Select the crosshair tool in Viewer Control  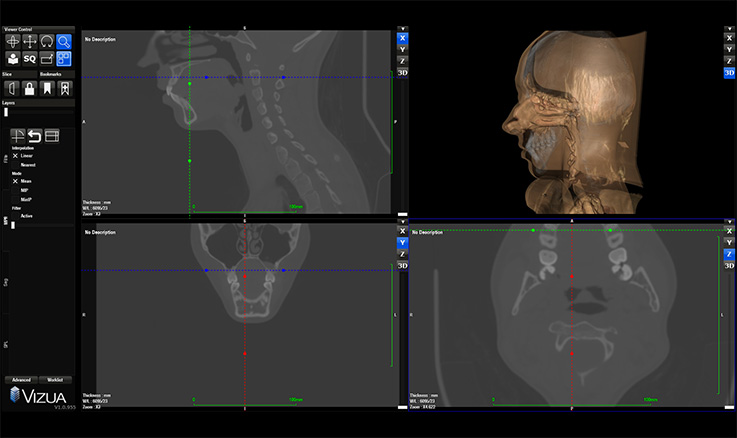[x=14, y=41]
